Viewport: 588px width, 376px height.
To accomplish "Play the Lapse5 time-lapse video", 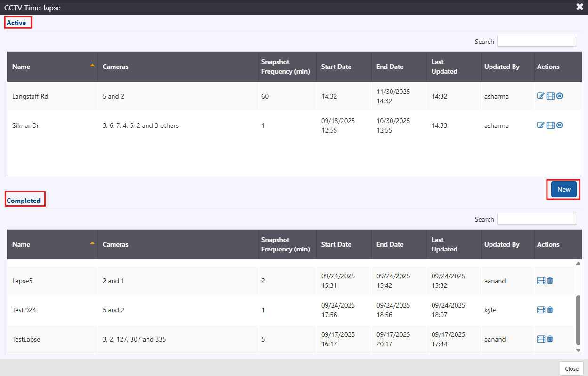I will click(541, 281).
